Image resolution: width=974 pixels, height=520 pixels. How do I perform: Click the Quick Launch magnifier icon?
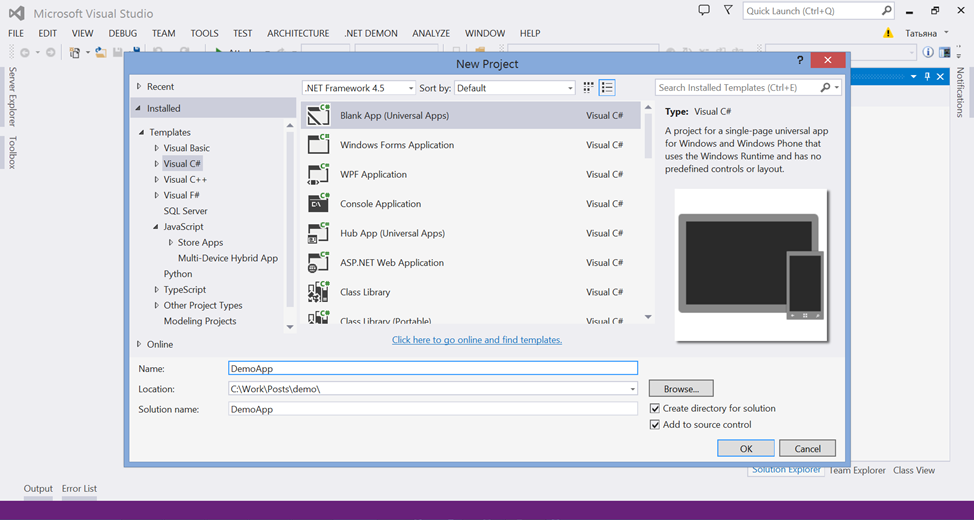[886, 11]
